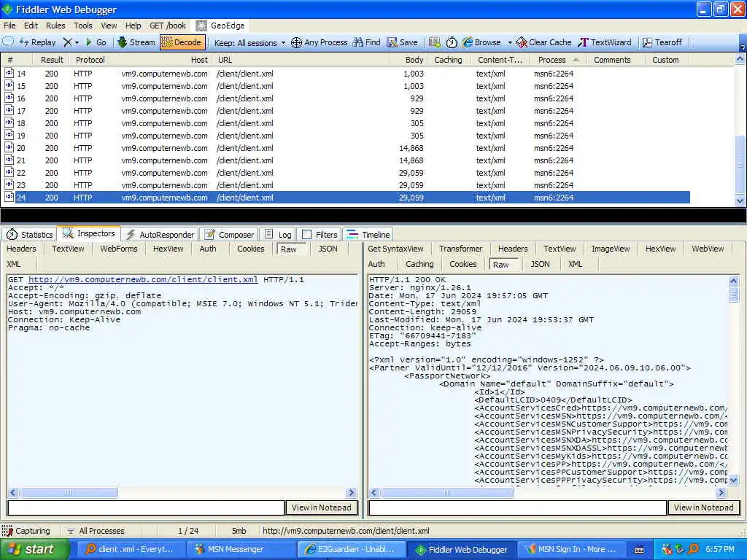Open the Rules menu

[x=55, y=26]
